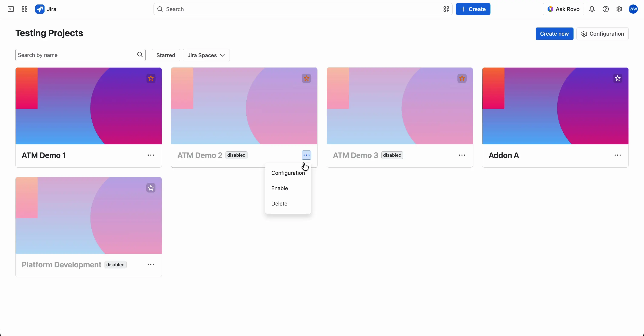Click the Create new button
The width and height of the screenshot is (644, 336).
click(x=554, y=34)
